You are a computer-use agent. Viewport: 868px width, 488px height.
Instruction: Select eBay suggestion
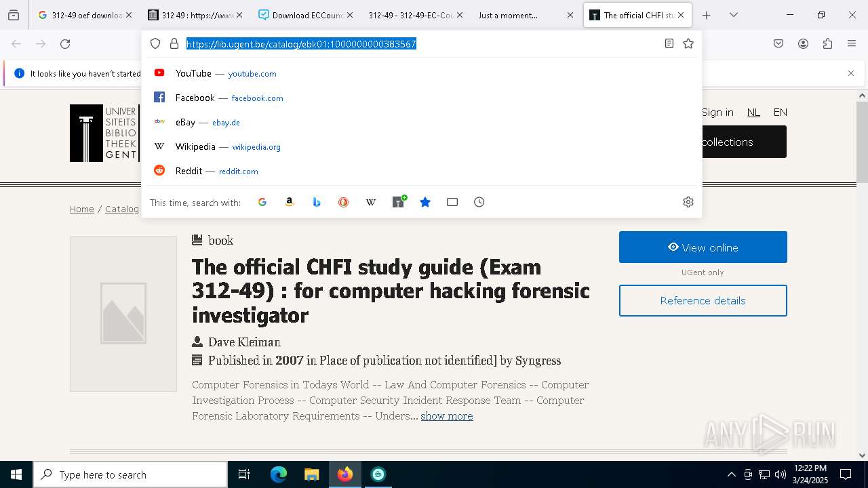pos(422,122)
